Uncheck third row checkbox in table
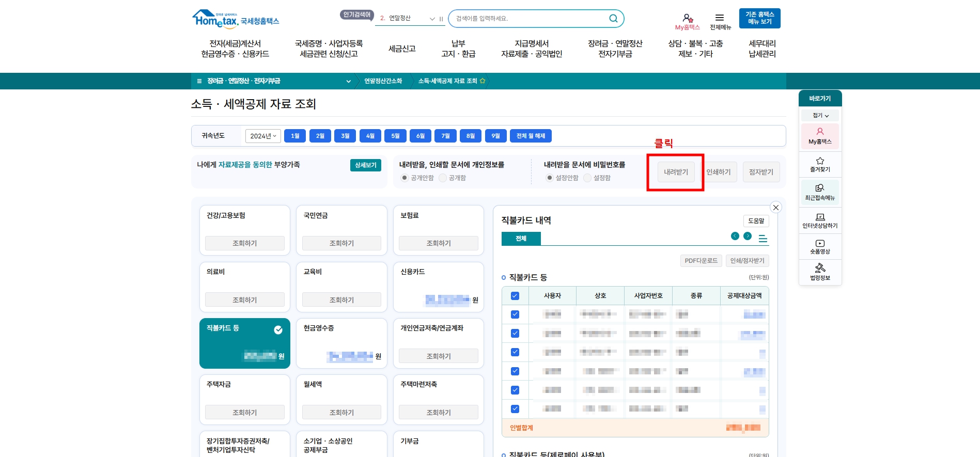 (515, 352)
